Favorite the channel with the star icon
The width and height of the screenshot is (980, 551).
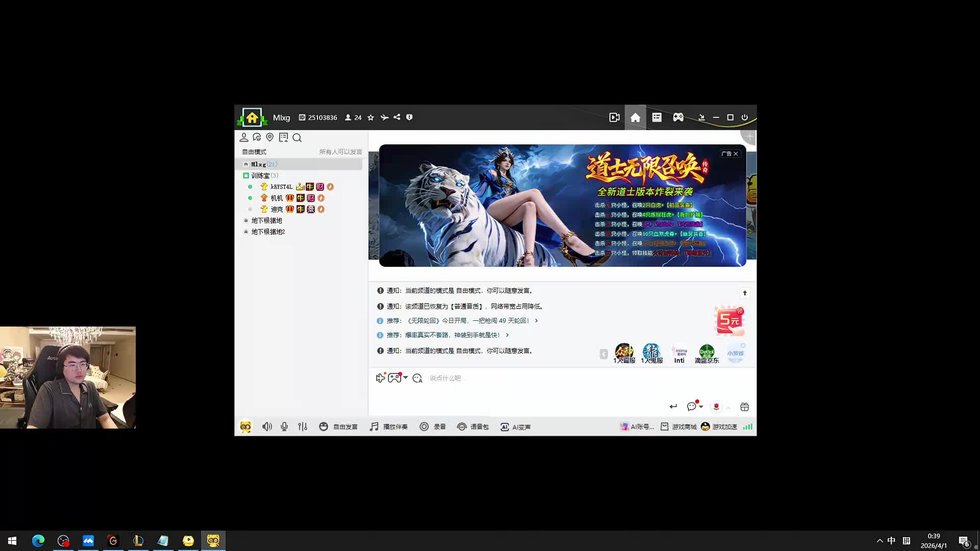(x=371, y=118)
